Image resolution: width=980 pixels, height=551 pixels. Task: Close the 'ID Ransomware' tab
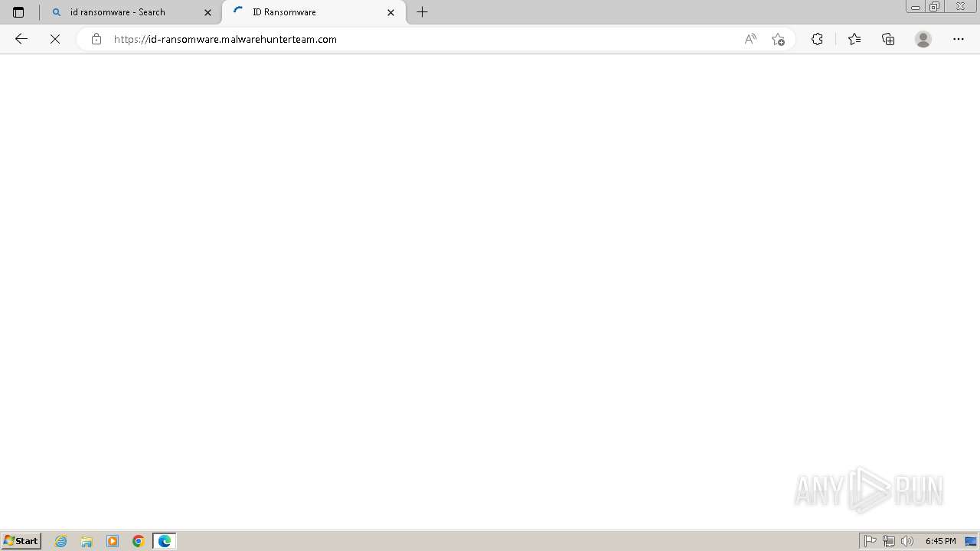[391, 12]
